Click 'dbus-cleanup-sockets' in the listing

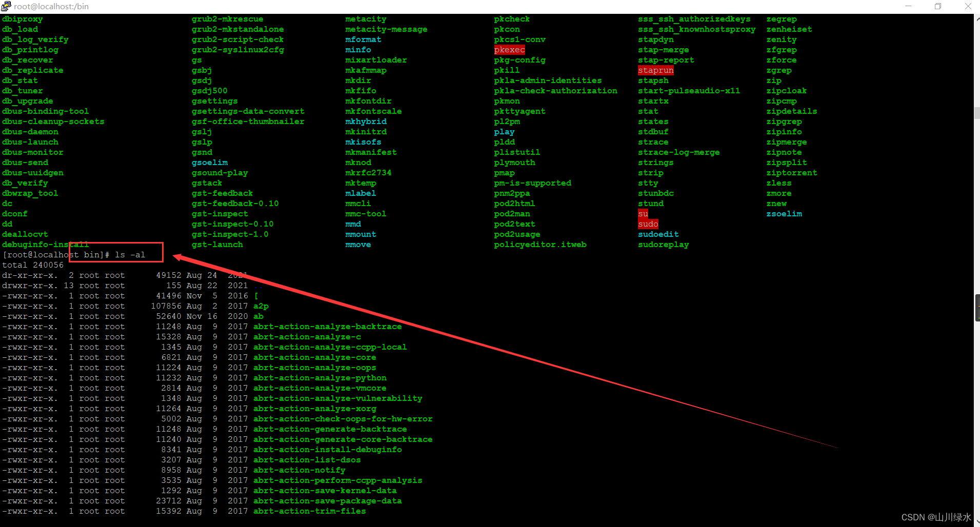(53, 121)
